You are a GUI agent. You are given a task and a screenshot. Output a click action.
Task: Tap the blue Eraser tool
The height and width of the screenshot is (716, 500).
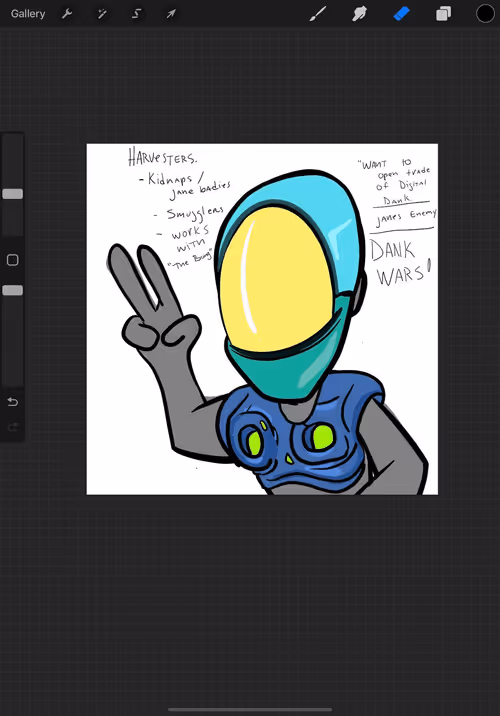(401, 14)
